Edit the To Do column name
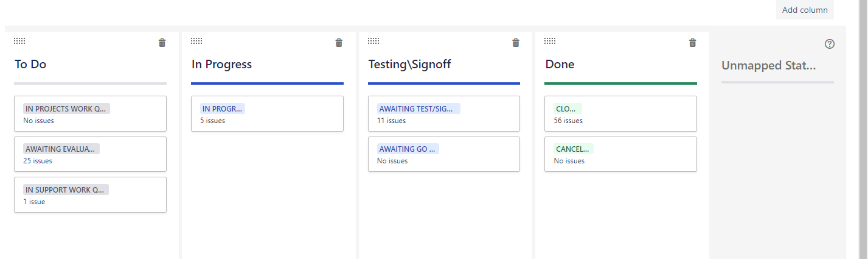 pos(30,64)
